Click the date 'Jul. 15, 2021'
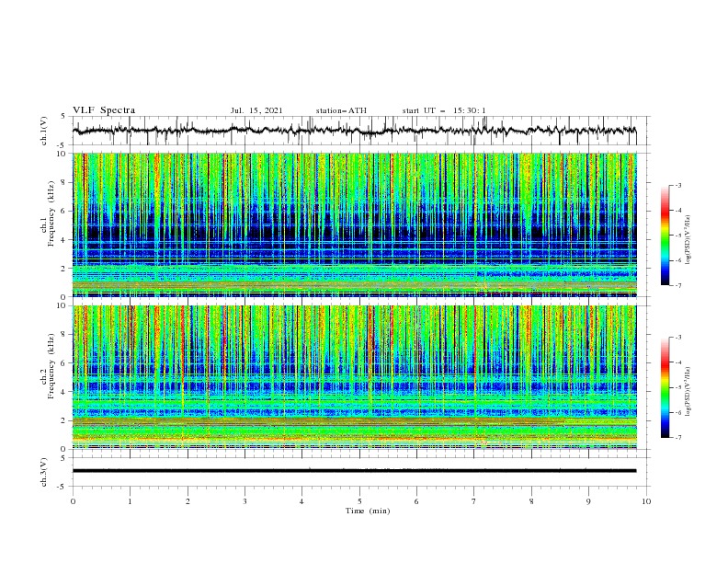 [256, 110]
